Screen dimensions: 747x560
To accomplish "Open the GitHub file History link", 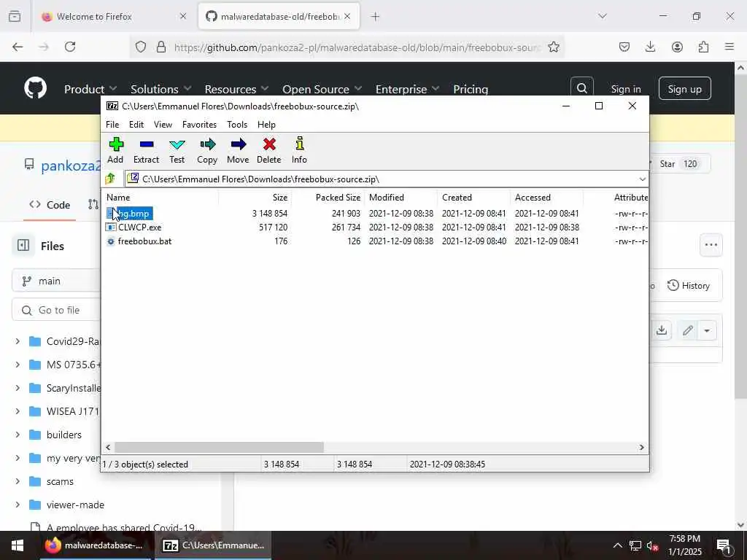I will pos(689,285).
